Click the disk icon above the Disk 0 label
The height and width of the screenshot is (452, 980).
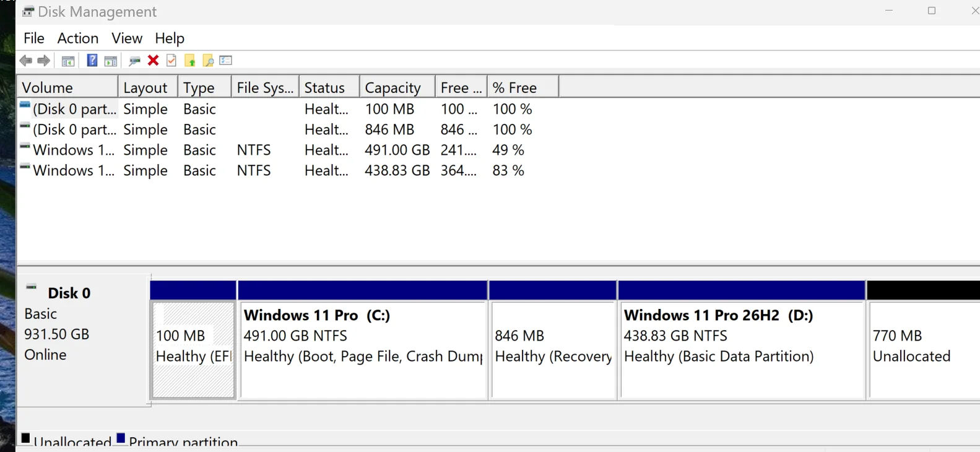(31, 287)
